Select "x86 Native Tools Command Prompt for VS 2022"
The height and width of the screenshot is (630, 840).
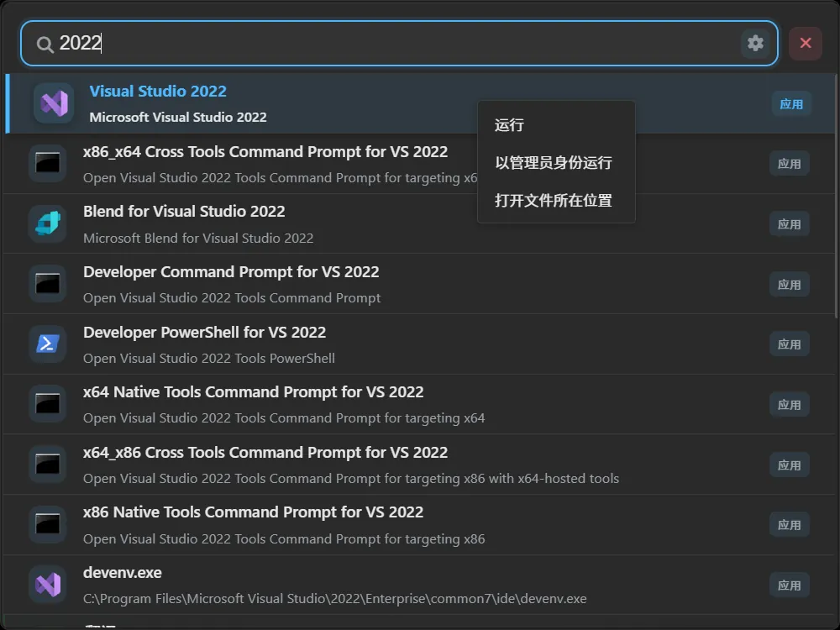coord(253,512)
